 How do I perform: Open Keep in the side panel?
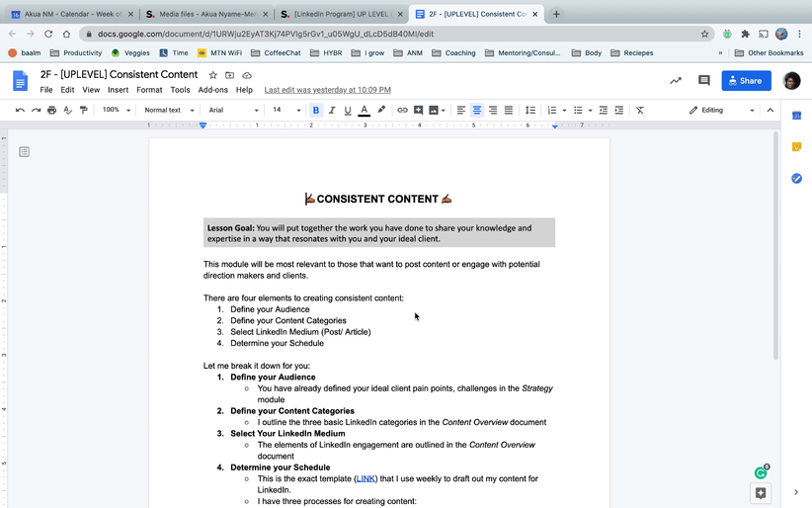tap(796, 147)
